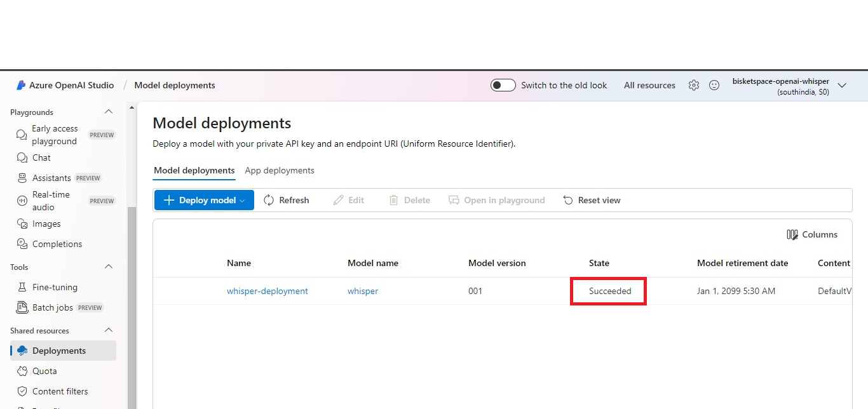Click the All resources link
This screenshot has width=868, height=409.
point(649,85)
